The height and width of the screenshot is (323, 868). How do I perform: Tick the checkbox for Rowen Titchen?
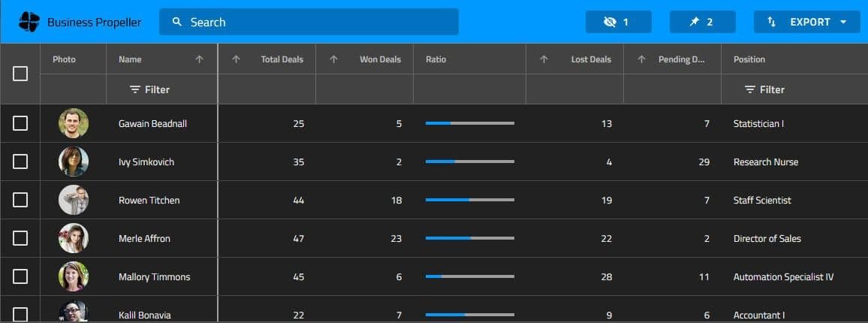(x=20, y=200)
